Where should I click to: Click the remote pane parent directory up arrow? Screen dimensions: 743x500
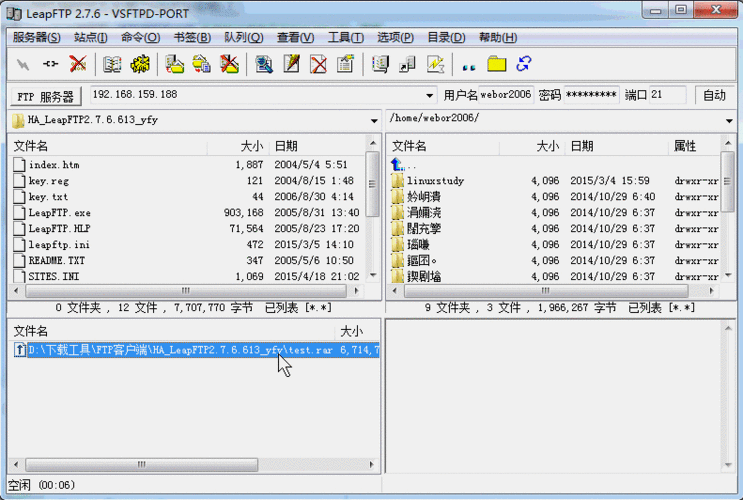click(x=397, y=164)
